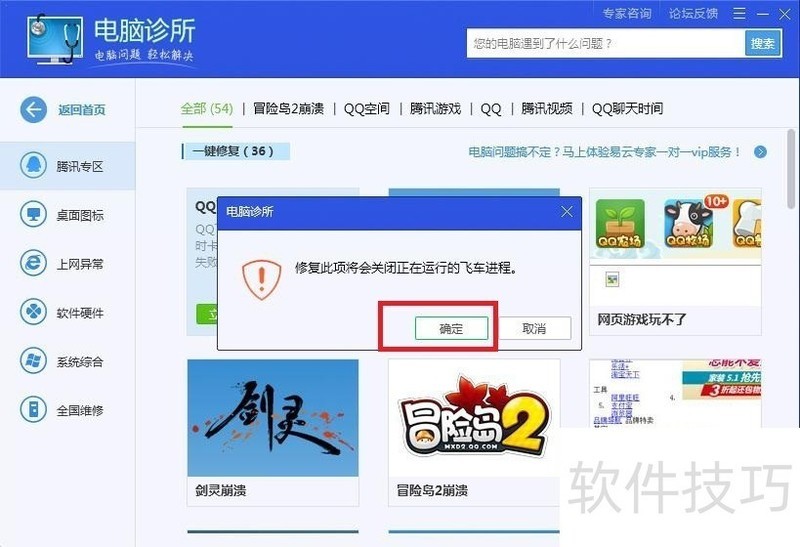Switch to QQ聊天时间 tab
The height and width of the screenshot is (547, 800).
click(628, 109)
